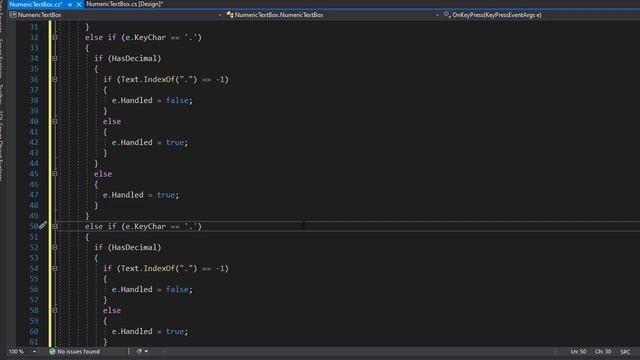Click 'false' keyword on line 56
The width and height of the screenshot is (640, 360).
point(177,289)
